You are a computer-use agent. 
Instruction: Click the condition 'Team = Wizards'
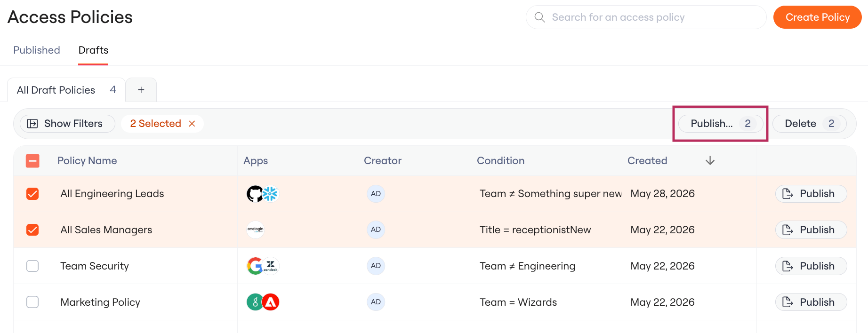[x=518, y=302]
